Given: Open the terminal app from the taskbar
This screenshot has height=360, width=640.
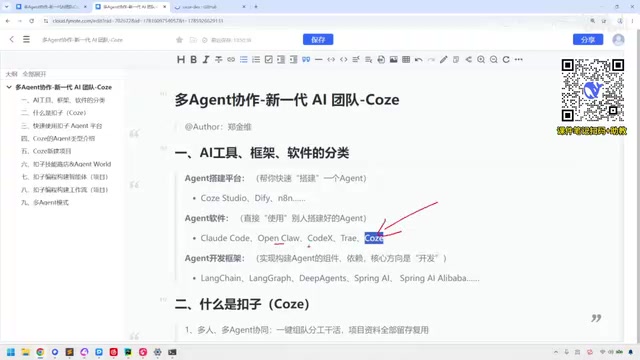Looking at the screenshot, I should (x=172, y=352).
